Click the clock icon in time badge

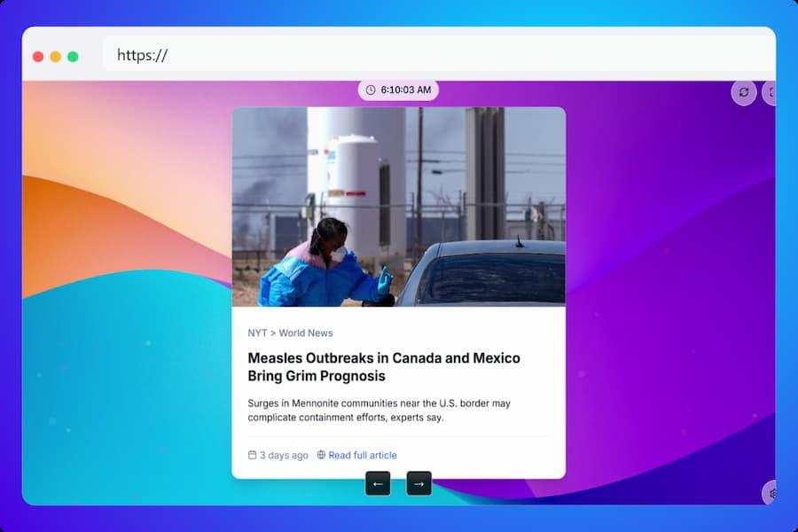(371, 90)
